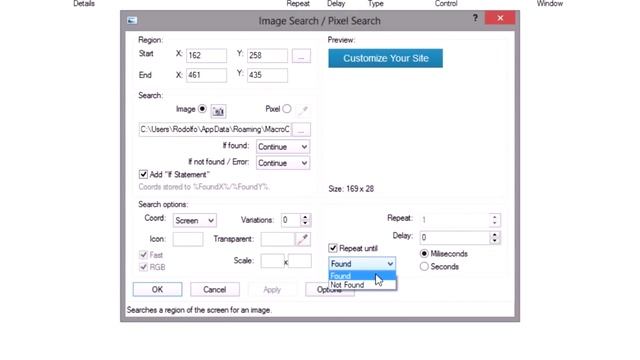Click the Repeat count field
Viewport: 640px width, 360px height.
tap(454, 220)
